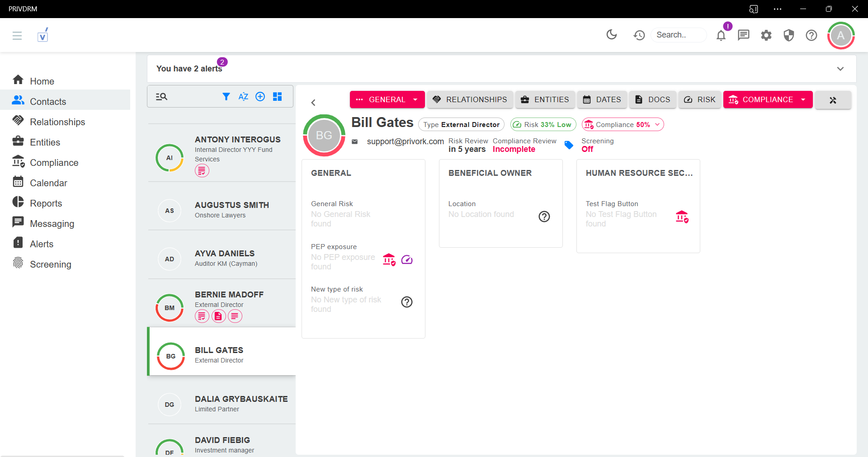Click the filter funnel icon in contacts list
The height and width of the screenshot is (457, 868).
pyautogui.click(x=226, y=96)
